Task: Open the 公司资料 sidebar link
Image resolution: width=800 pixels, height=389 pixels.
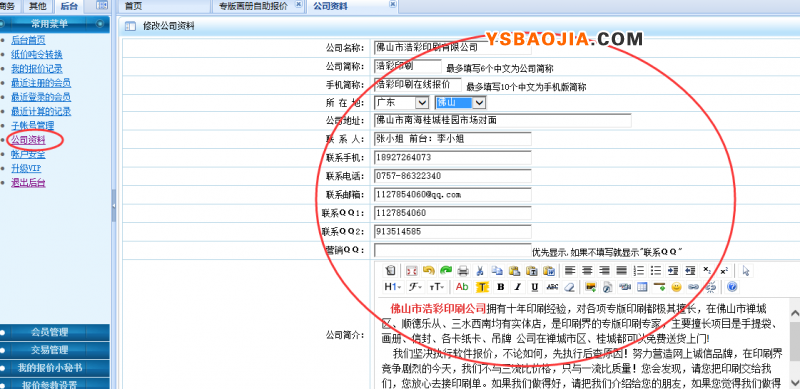Action: (28, 140)
